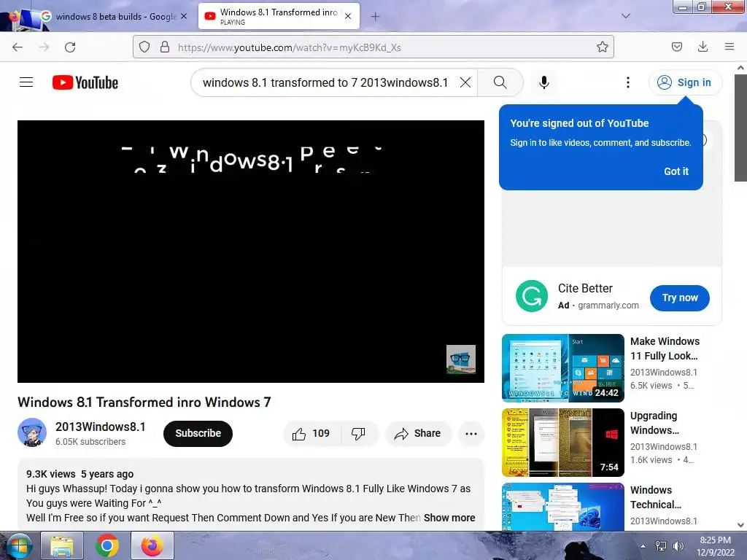Open the Upgrading Windows video thumbnail
This screenshot has height=560, width=747.
(x=563, y=443)
